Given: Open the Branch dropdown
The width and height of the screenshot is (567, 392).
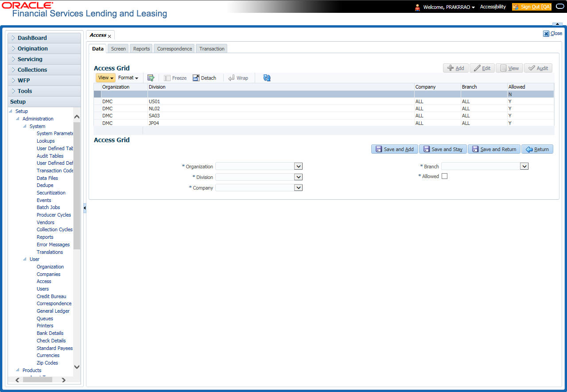Looking at the screenshot, I should (524, 166).
